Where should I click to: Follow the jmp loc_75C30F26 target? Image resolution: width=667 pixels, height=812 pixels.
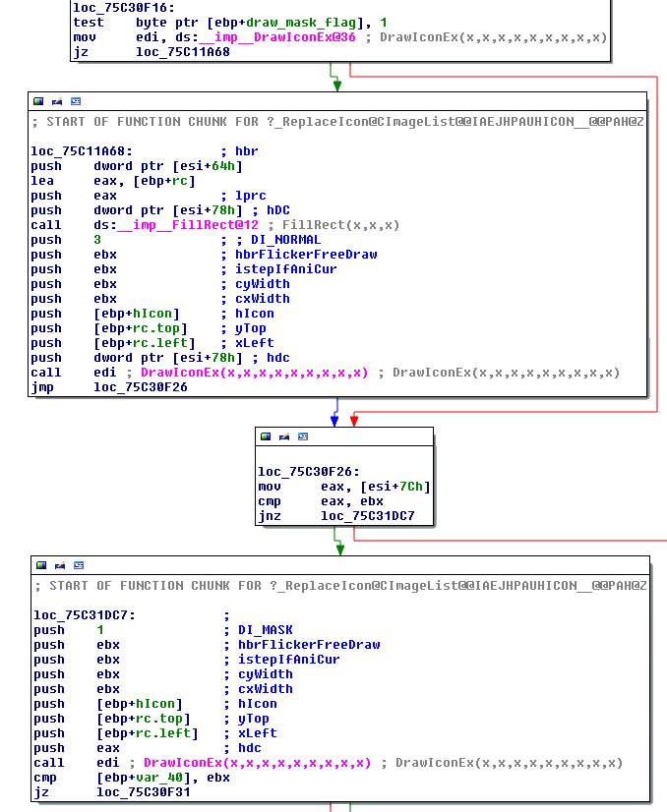[141, 387]
